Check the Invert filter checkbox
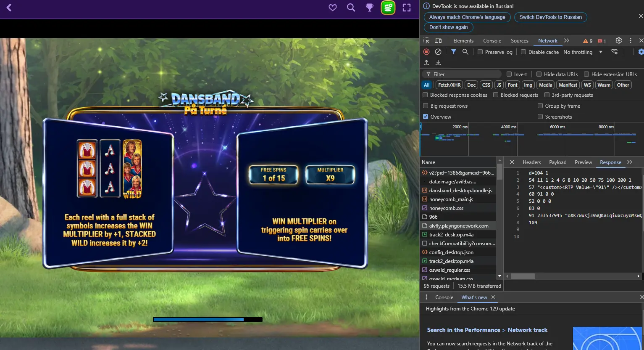 tap(509, 74)
